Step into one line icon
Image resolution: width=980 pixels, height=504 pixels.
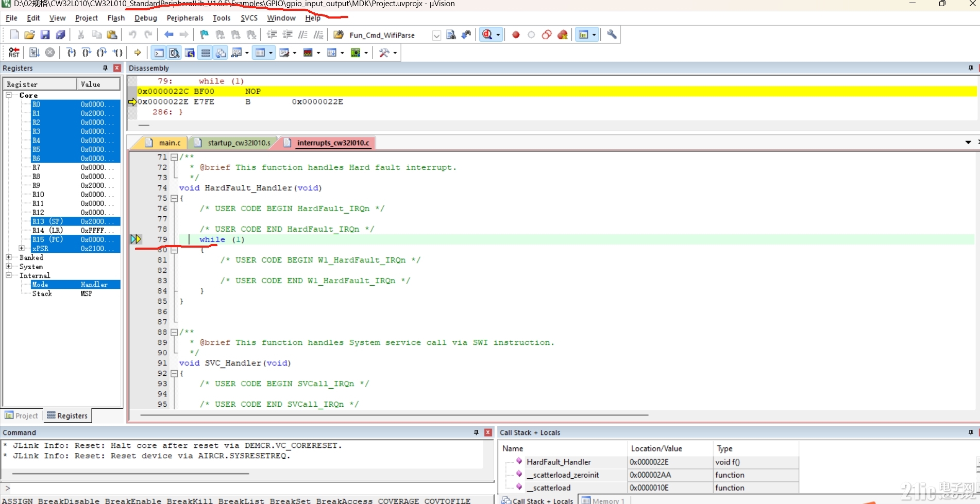pyautogui.click(x=72, y=53)
